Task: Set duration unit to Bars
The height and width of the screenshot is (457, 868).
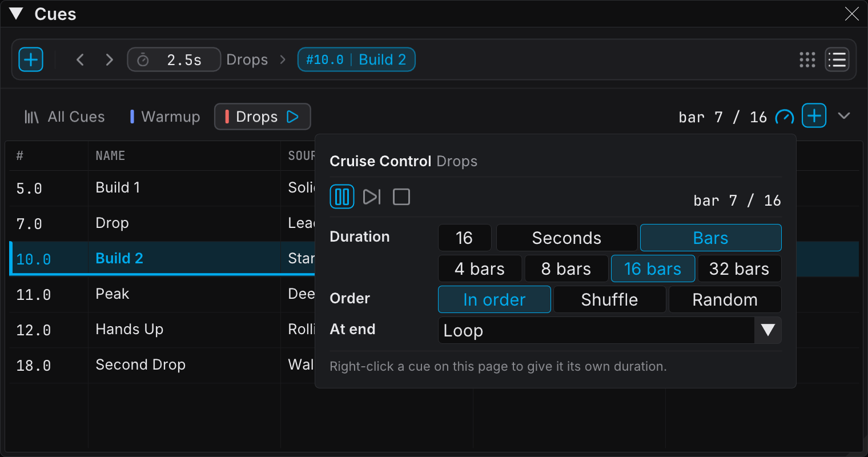Action: 710,238
